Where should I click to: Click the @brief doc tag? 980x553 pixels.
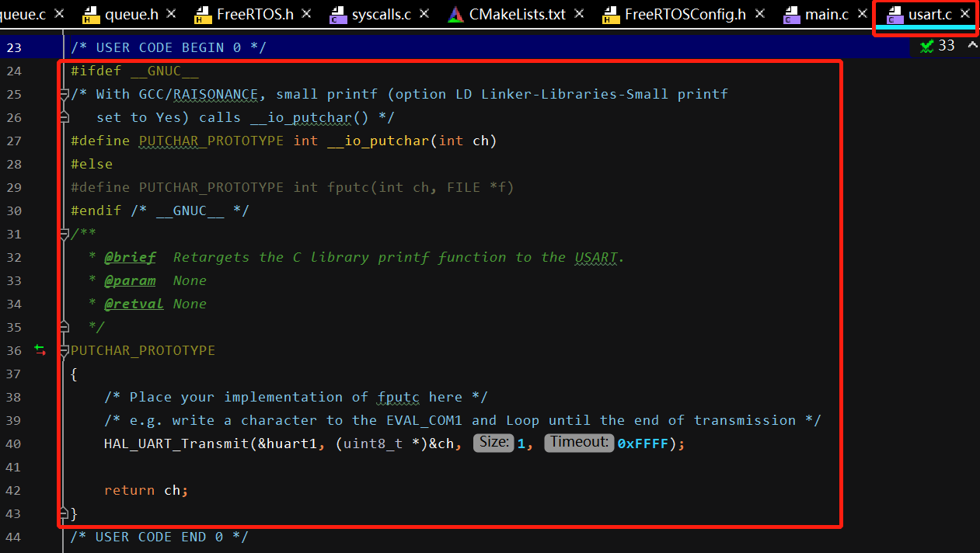click(x=130, y=257)
